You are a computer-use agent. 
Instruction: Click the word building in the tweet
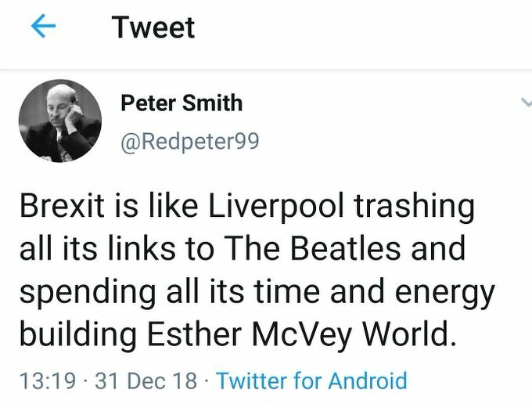point(75,334)
